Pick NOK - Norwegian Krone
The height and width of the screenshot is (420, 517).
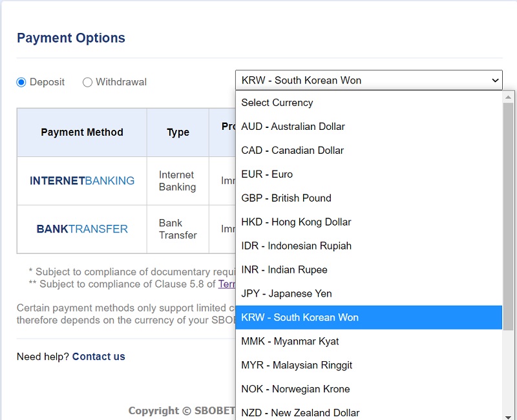[368, 389]
